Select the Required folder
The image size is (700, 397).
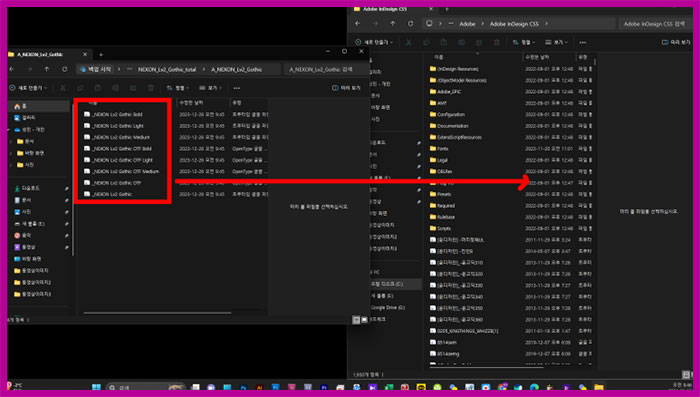click(442, 205)
